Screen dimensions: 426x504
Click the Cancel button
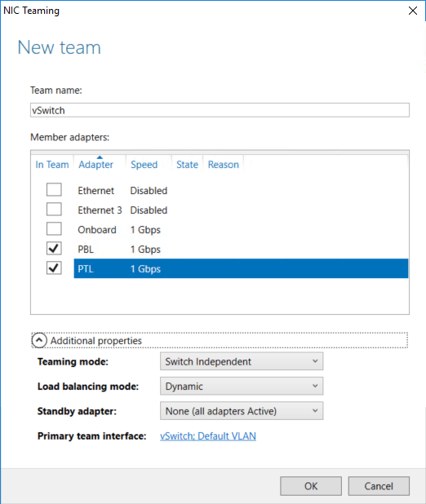(x=379, y=486)
